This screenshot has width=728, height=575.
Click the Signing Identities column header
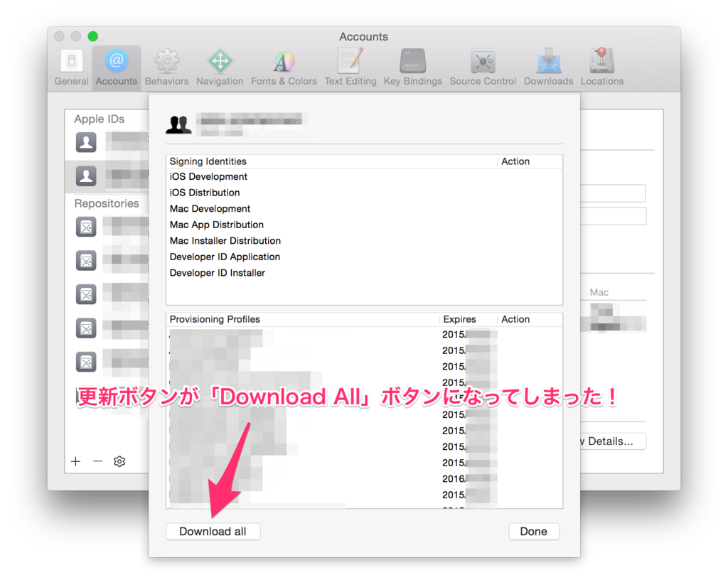pyautogui.click(x=331, y=161)
